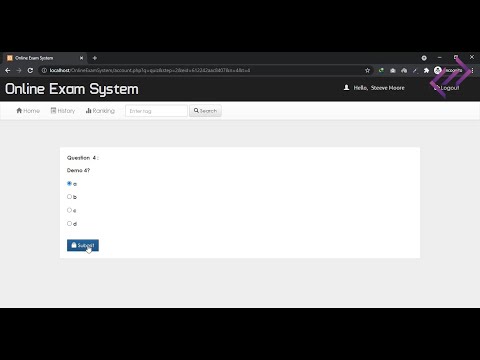Select answer option c

click(x=69, y=210)
